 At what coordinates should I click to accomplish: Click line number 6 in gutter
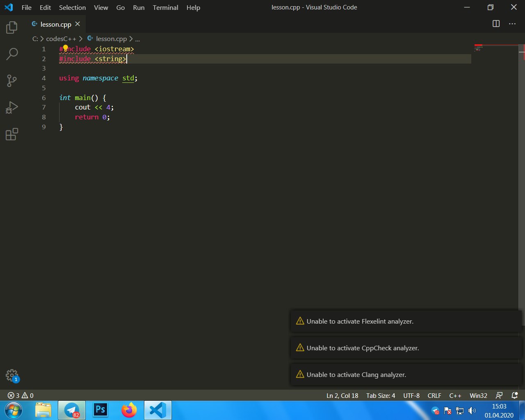pyautogui.click(x=43, y=98)
